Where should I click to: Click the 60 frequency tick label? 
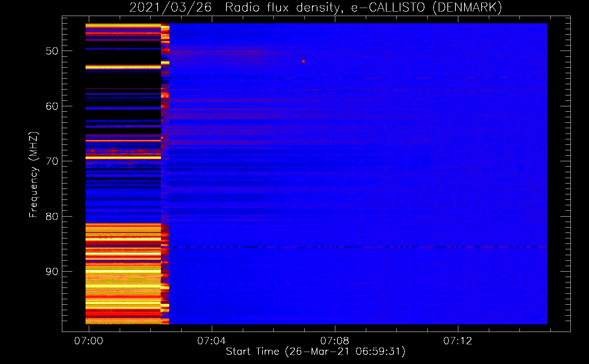[x=52, y=106]
